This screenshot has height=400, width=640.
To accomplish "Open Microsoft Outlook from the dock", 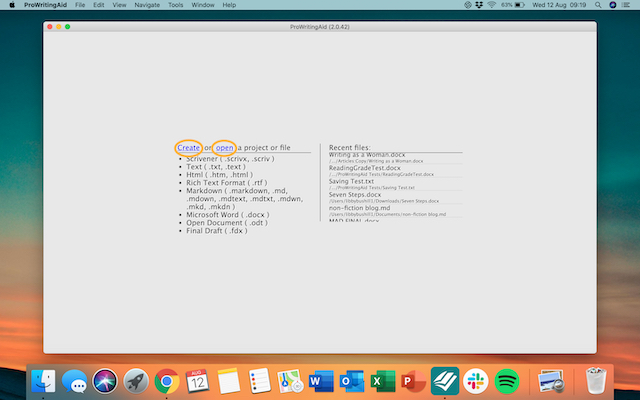I will click(x=352, y=381).
